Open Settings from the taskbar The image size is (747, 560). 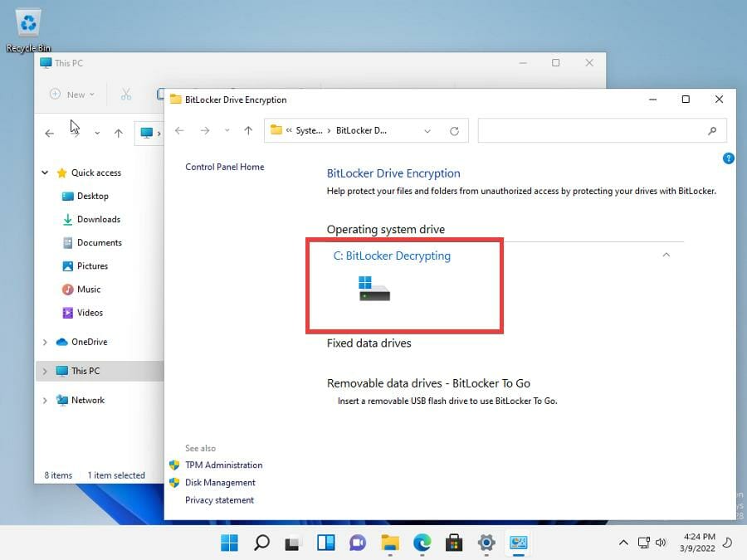[x=486, y=543]
